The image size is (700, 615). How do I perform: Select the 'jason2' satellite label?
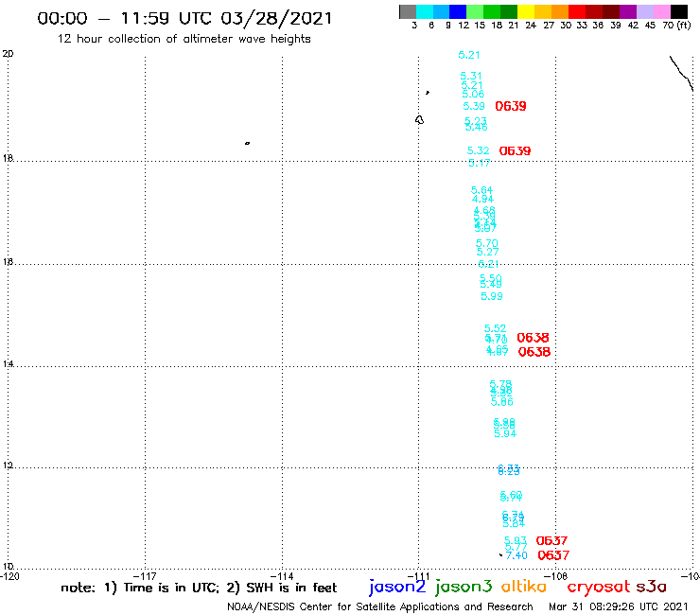pyautogui.click(x=397, y=587)
